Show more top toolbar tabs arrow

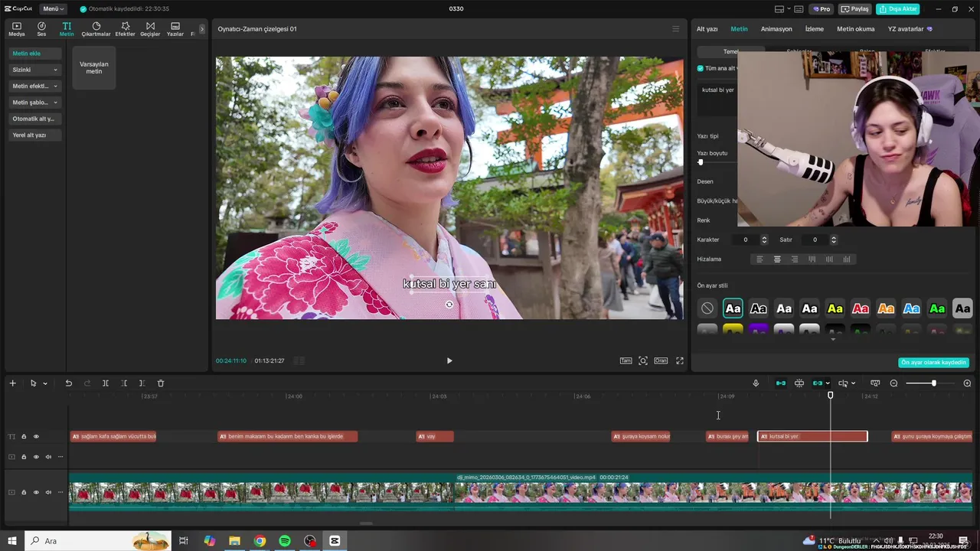[x=202, y=29]
